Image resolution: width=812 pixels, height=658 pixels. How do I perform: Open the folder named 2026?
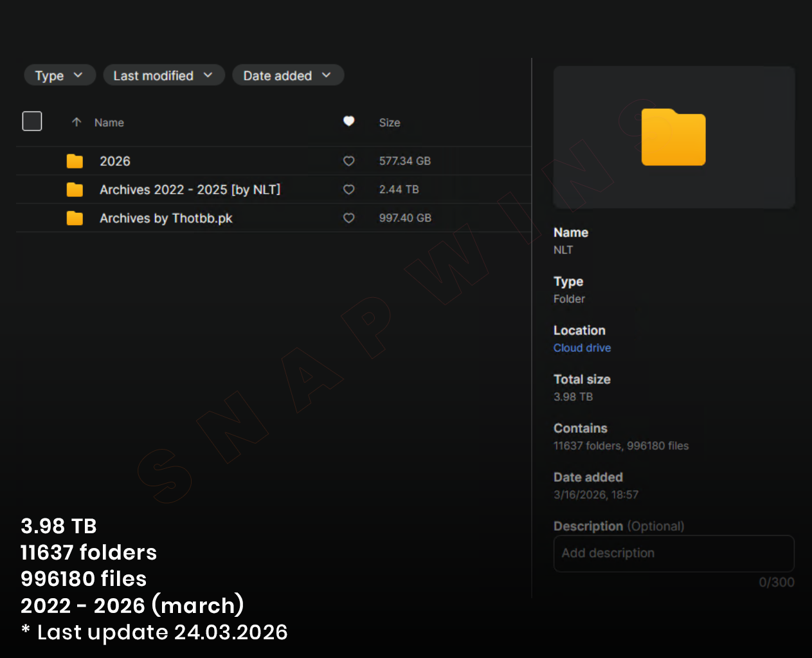(x=115, y=161)
